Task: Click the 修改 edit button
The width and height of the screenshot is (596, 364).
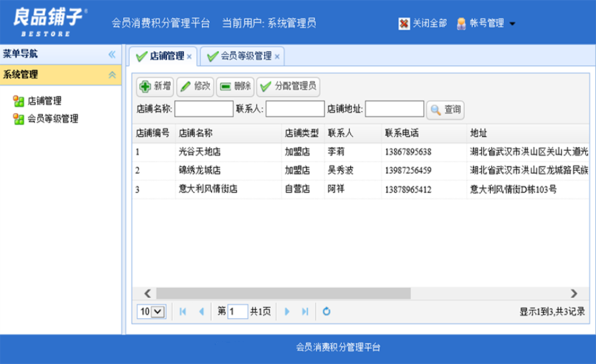Action: (195, 86)
